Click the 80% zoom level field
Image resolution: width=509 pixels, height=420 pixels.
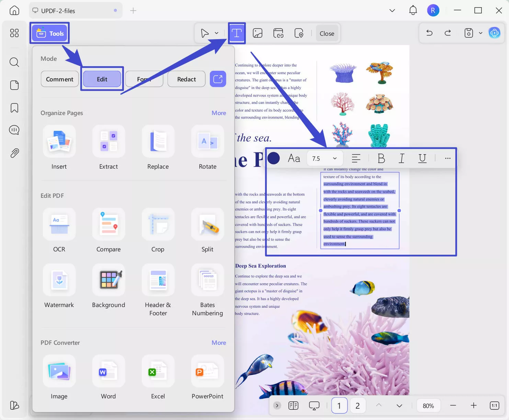coord(428,406)
